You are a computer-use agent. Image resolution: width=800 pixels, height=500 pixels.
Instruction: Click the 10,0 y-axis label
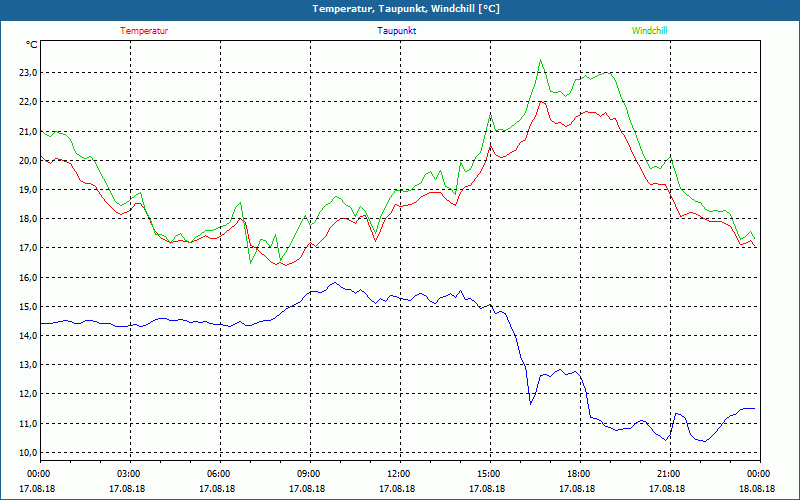[29, 453]
